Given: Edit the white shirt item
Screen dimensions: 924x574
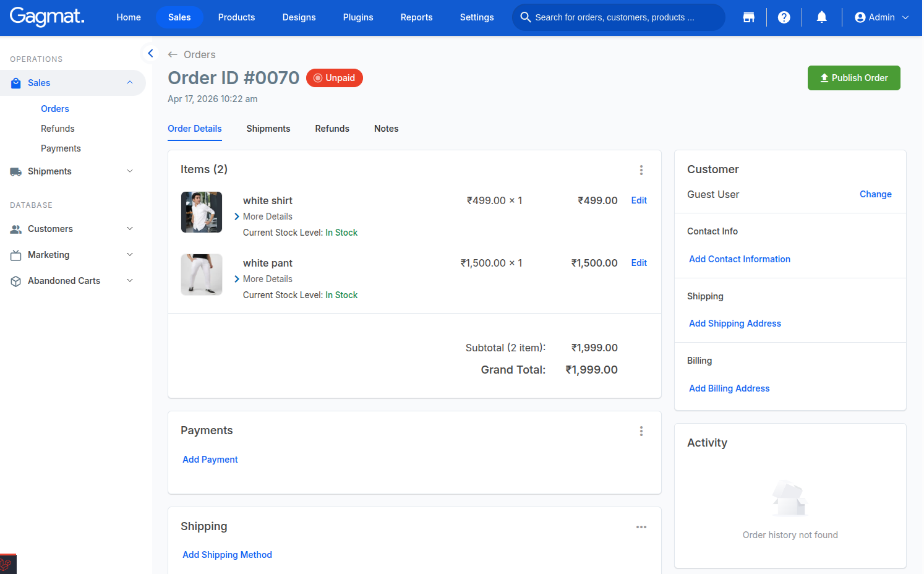Looking at the screenshot, I should pyautogui.click(x=639, y=200).
